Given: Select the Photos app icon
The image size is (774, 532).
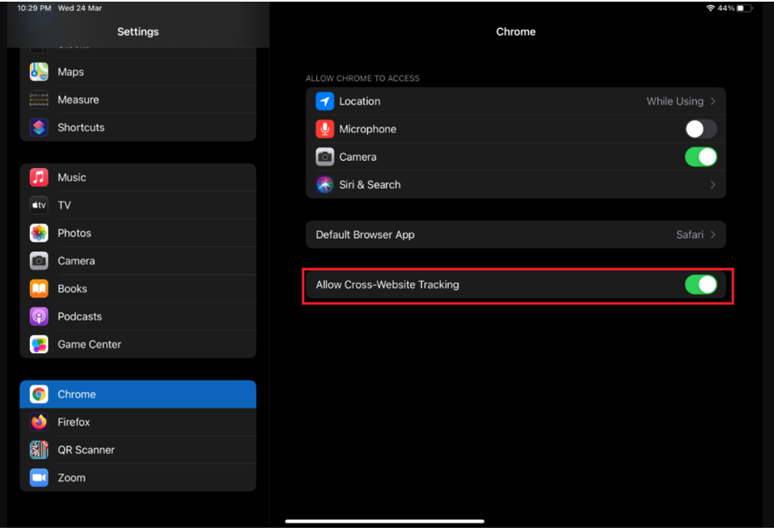Looking at the screenshot, I should [39, 233].
